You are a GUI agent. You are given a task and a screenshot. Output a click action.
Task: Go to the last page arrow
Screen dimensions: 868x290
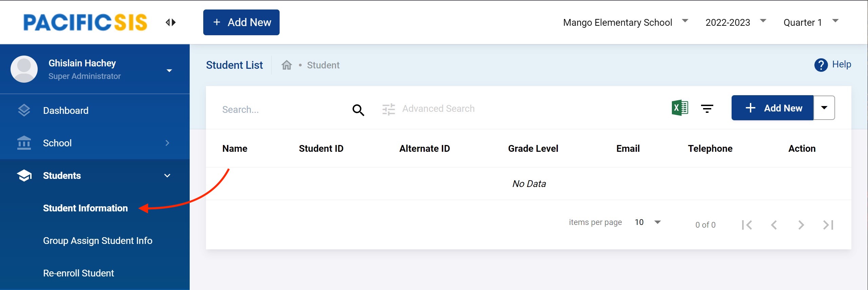828,225
